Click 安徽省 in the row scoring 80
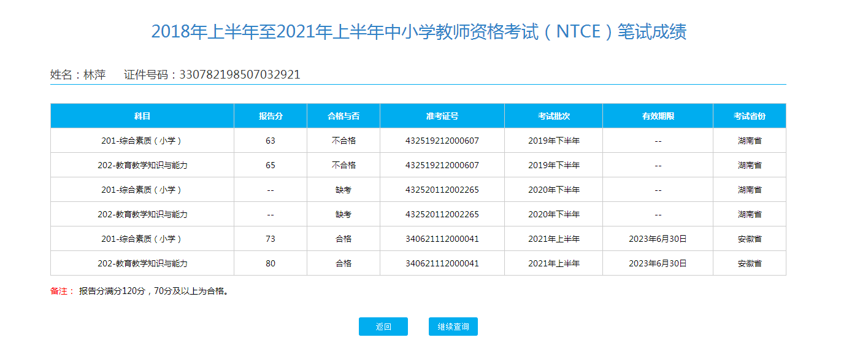This screenshot has width=868, height=356. (x=750, y=263)
